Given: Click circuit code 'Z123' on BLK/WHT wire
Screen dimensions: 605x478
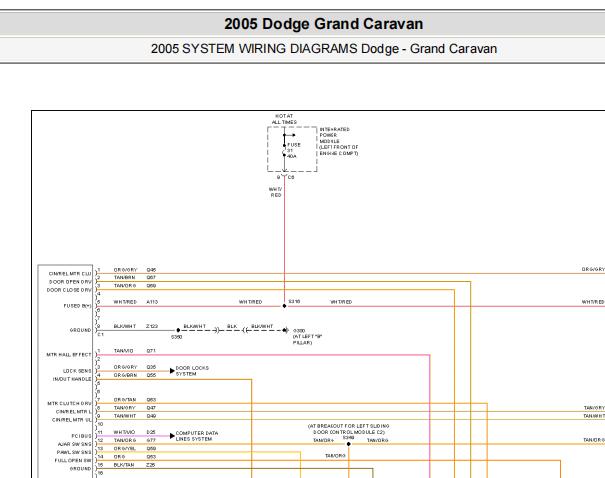Looking at the screenshot, I should tap(152, 326).
